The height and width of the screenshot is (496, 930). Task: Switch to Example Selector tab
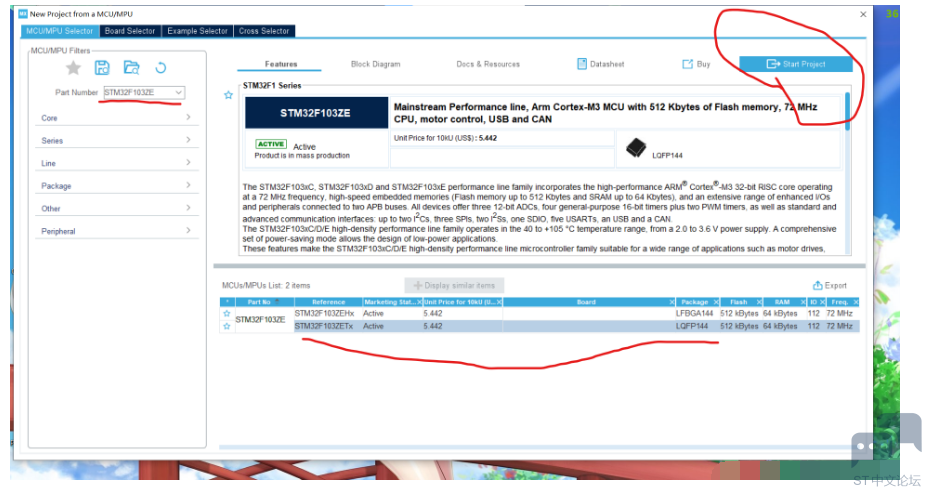[198, 31]
